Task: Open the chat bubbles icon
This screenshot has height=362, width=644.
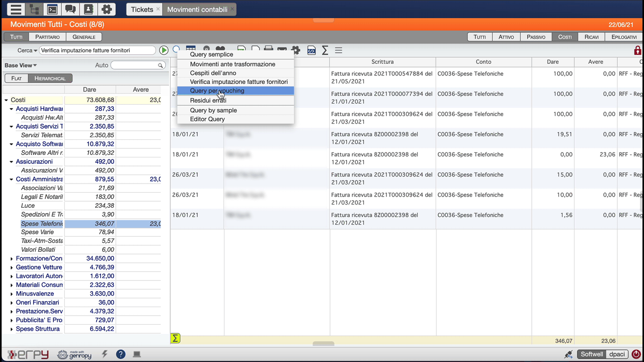Action: [x=70, y=9]
